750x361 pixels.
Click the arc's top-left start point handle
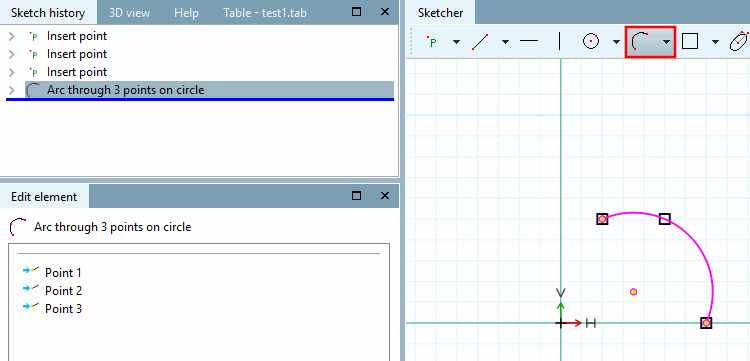[602, 219]
